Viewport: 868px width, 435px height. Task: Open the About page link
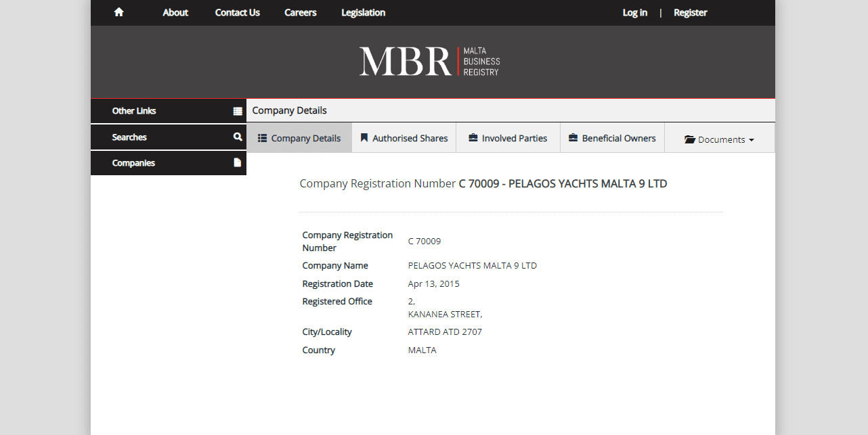tap(175, 12)
